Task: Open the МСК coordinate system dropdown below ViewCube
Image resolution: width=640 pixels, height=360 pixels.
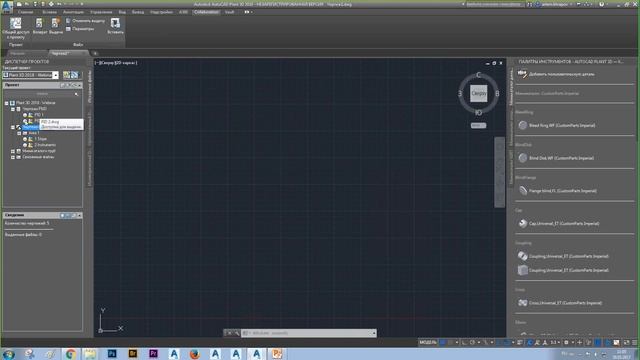Action: tap(478, 125)
